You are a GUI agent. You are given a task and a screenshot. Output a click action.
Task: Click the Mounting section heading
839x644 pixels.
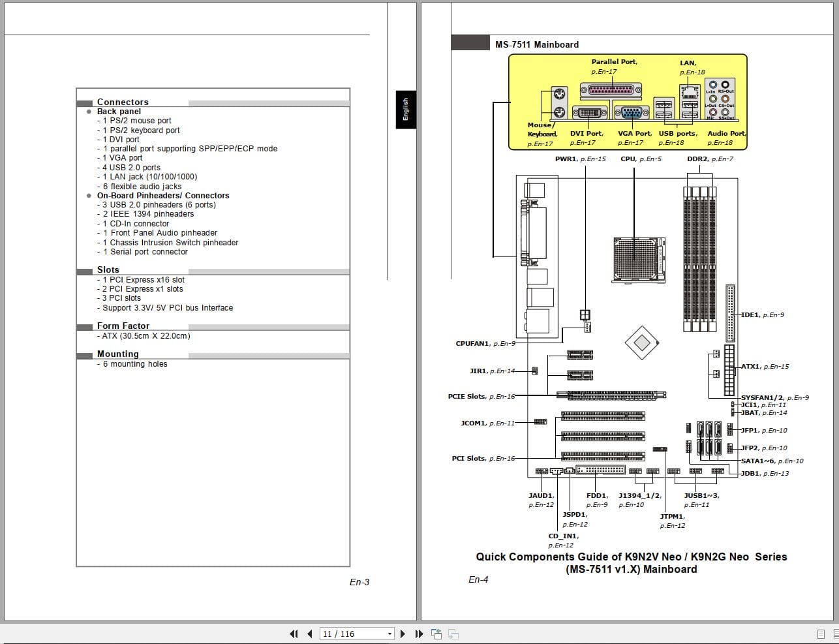tap(118, 354)
